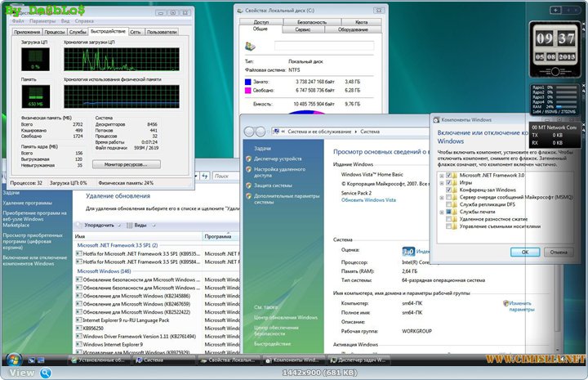Click the Windows Experience Index score badge
Viewport: 588px width, 380px height.
[410, 251]
